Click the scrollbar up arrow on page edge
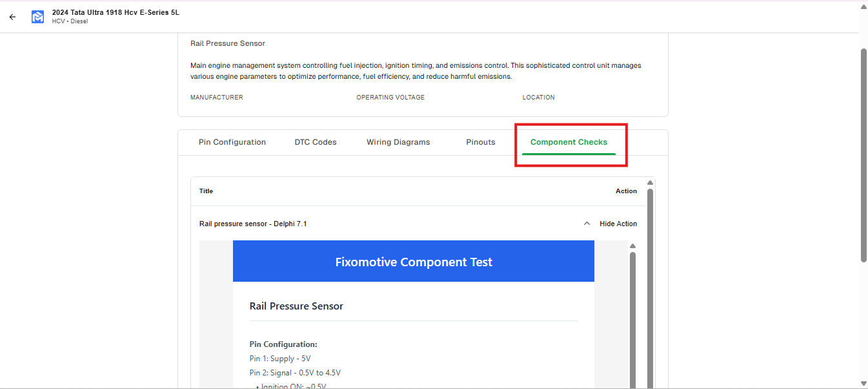The height and width of the screenshot is (389, 868). (863, 5)
